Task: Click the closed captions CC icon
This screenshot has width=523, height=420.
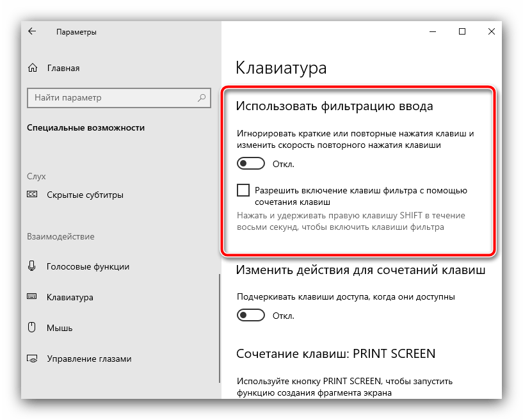Action: 32,194
